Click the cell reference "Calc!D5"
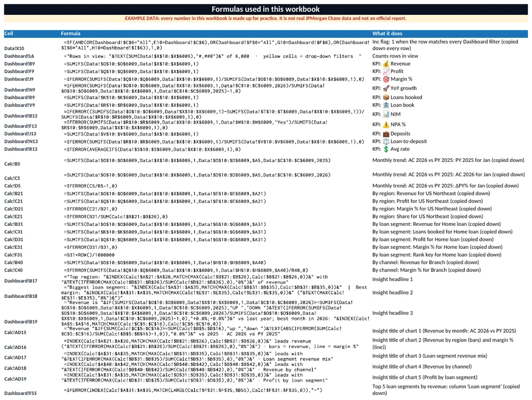532x400 pixels. click(12, 186)
